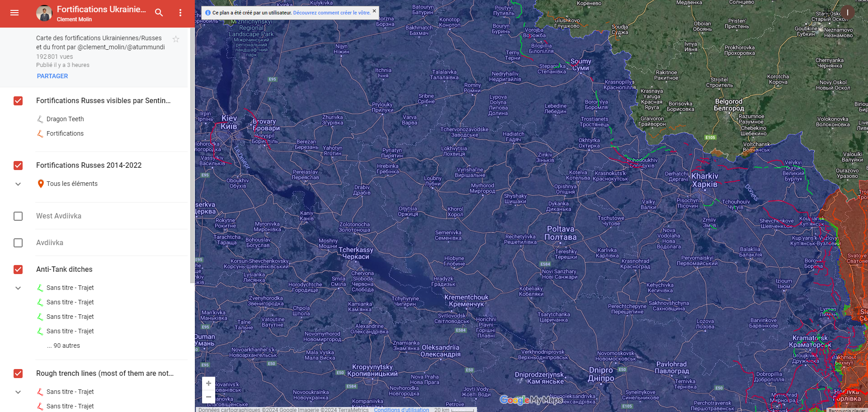Uncheck Fortifications Russes visibles par Sentinel layer
868x412 pixels.
pyautogui.click(x=18, y=101)
